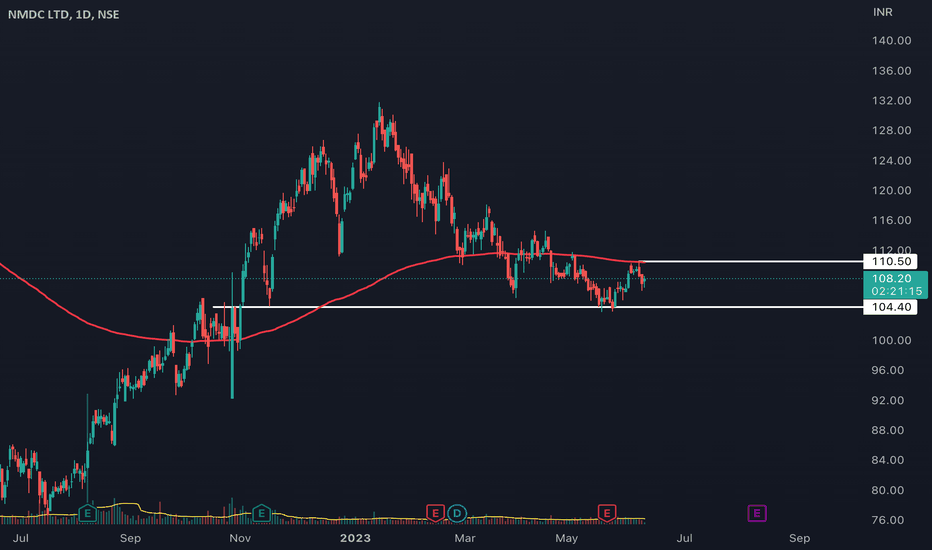This screenshot has height=550, width=932.
Task: Click the 84.00 price axis label
Action: 888,460
